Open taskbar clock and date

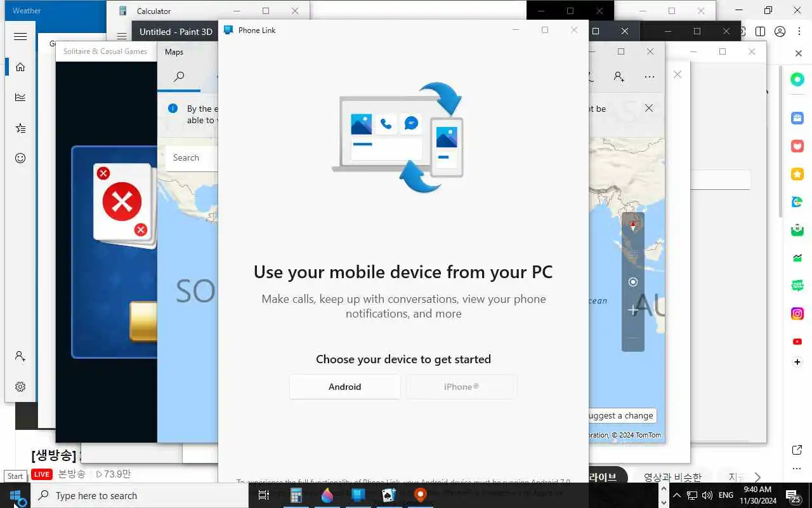click(x=757, y=495)
